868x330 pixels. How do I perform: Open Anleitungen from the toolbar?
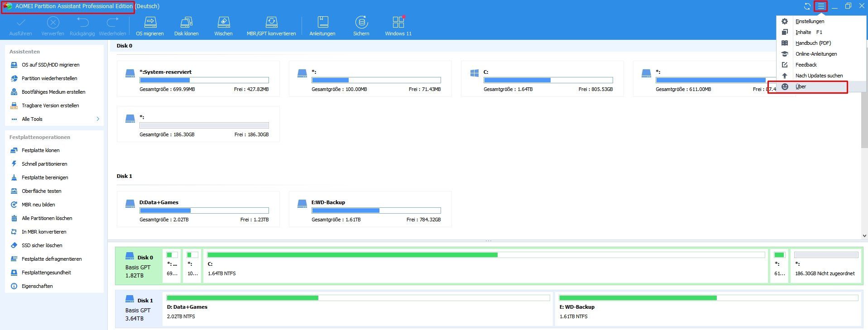[x=322, y=26]
